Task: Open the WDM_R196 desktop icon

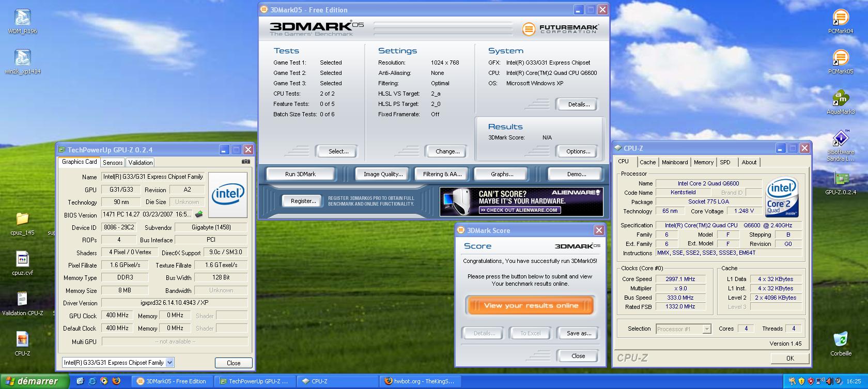Action: click(x=22, y=21)
